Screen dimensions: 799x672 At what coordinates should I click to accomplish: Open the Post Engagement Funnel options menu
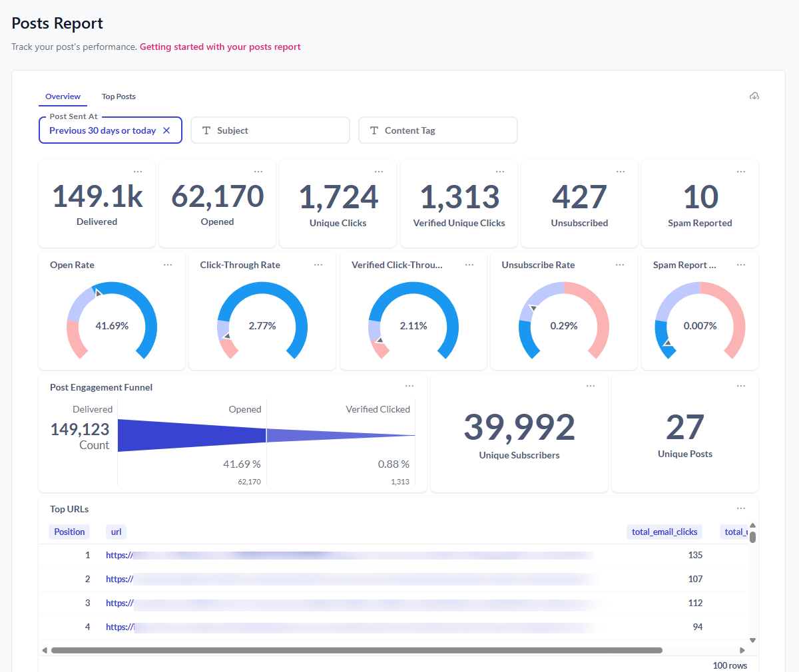(x=409, y=386)
